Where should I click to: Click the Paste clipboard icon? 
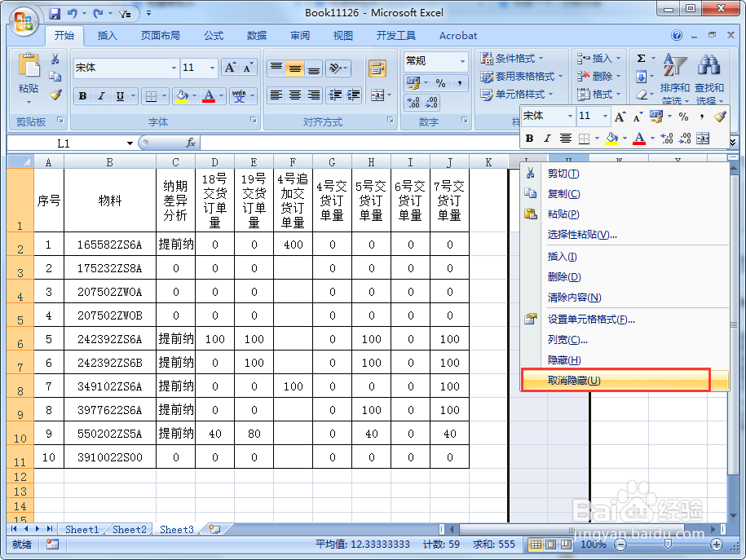click(x=29, y=66)
